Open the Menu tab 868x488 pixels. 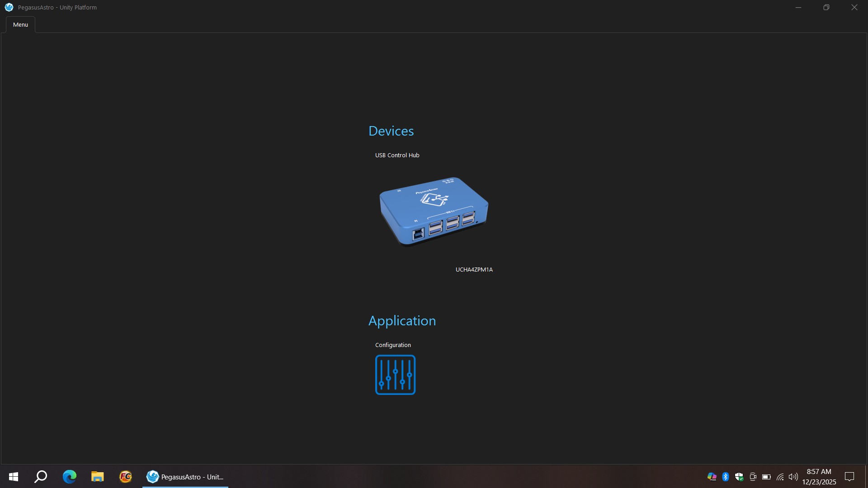20,25
